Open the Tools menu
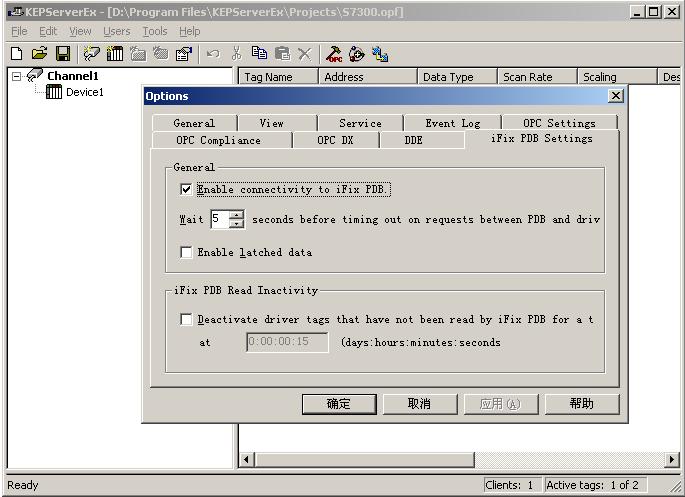 click(x=155, y=31)
